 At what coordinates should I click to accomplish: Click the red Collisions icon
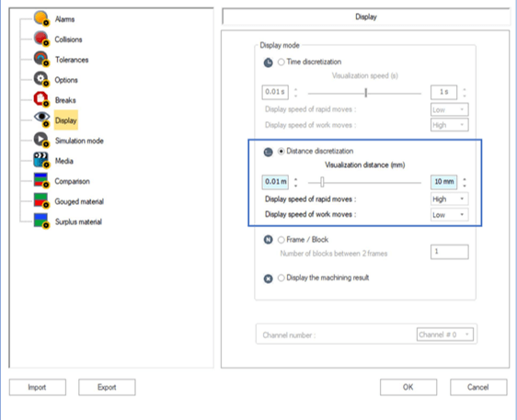(41, 39)
